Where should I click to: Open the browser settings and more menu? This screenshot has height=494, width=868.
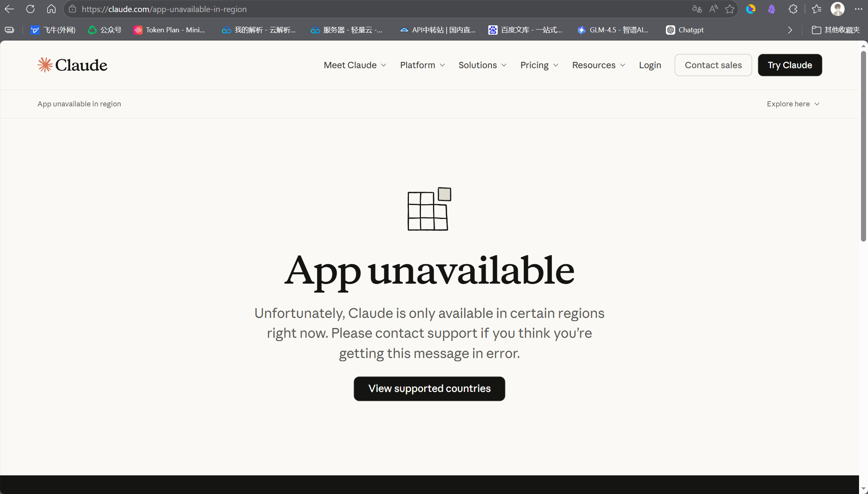858,9
